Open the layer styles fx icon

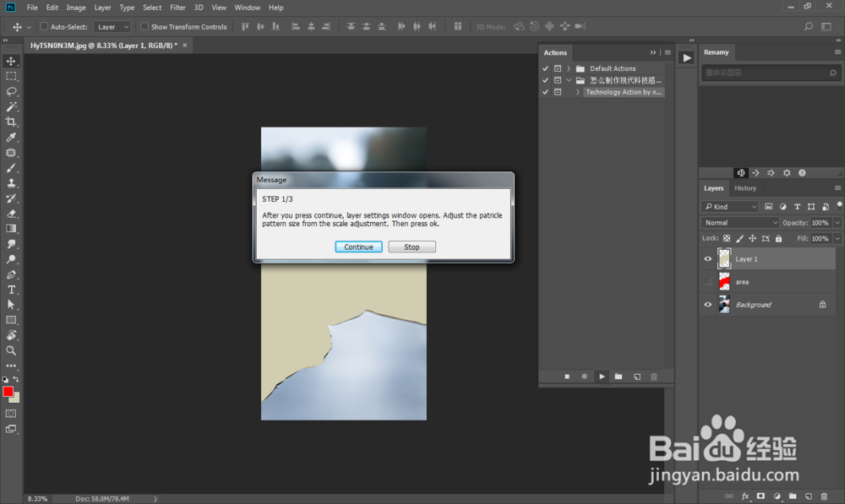744,496
